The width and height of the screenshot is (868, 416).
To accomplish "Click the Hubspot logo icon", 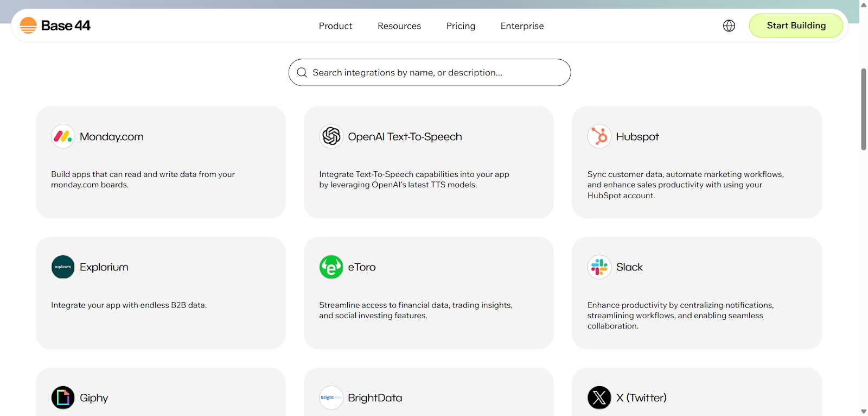I will pyautogui.click(x=599, y=136).
